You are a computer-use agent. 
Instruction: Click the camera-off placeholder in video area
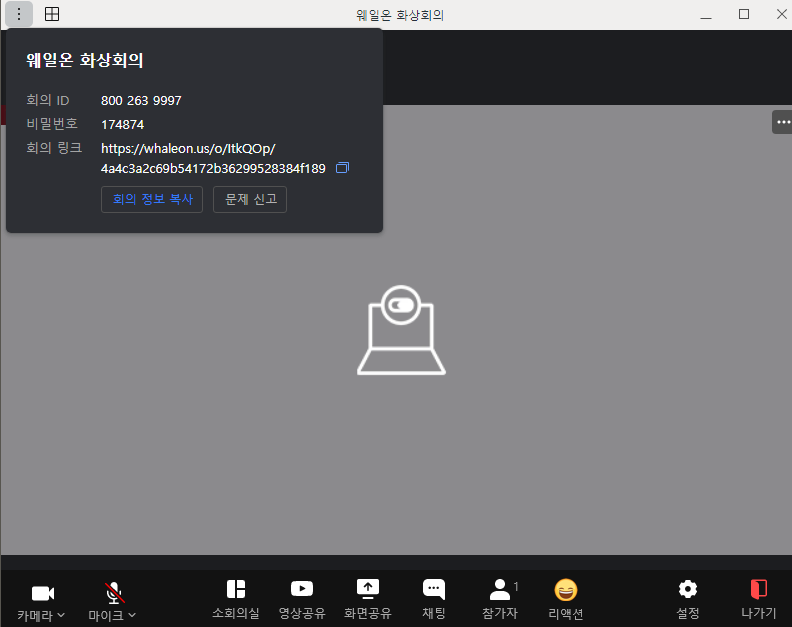pos(402,330)
